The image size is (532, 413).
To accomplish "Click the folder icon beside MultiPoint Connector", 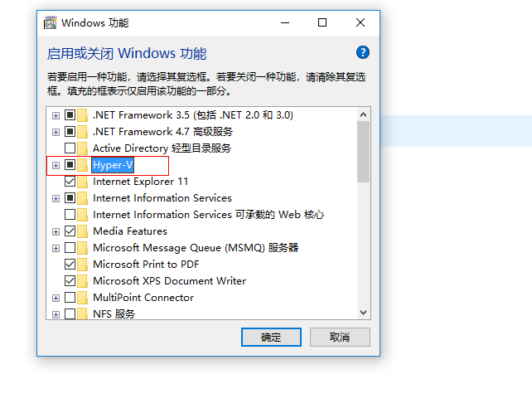I will pyautogui.click(x=82, y=298).
